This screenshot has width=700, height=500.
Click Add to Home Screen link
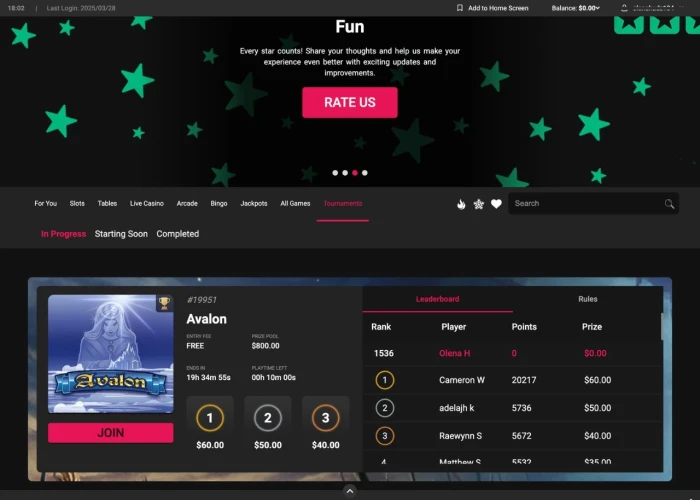tap(498, 8)
